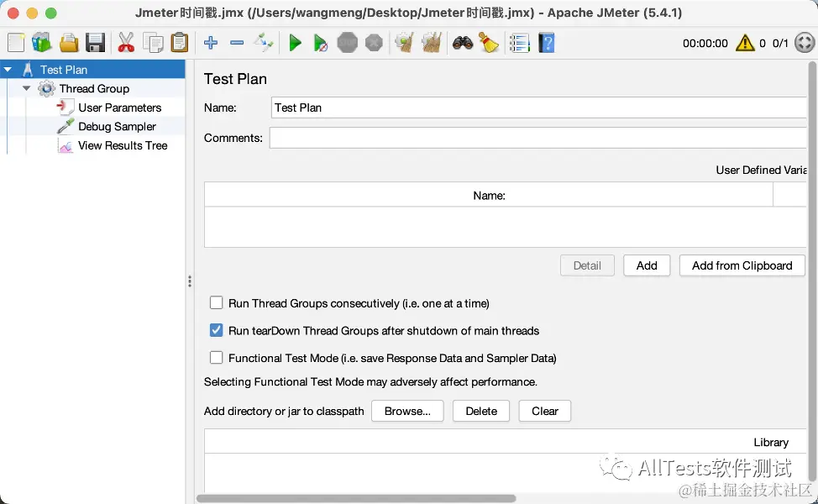Click the Paste clipboard icon

coord(180,43)
